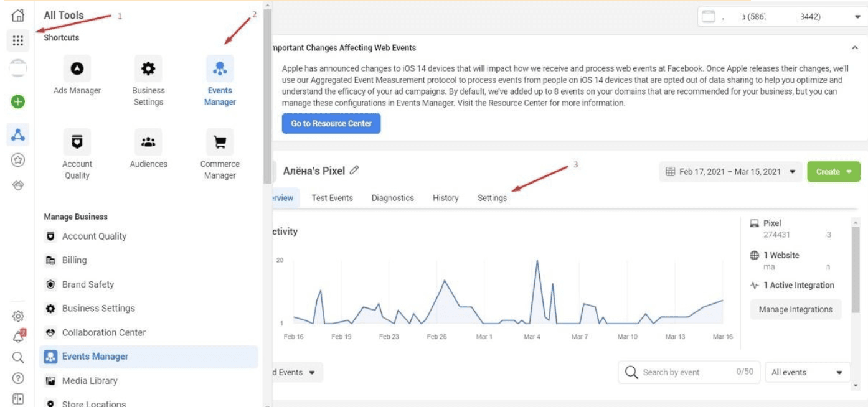
Task: Select Account Quality under Manage Business
Action: 148,236
